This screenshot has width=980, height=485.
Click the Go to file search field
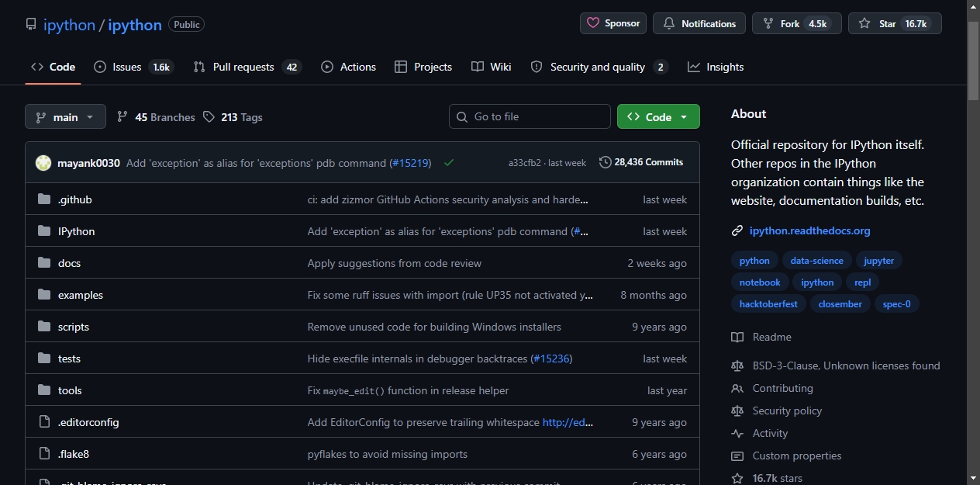[530, 116]
